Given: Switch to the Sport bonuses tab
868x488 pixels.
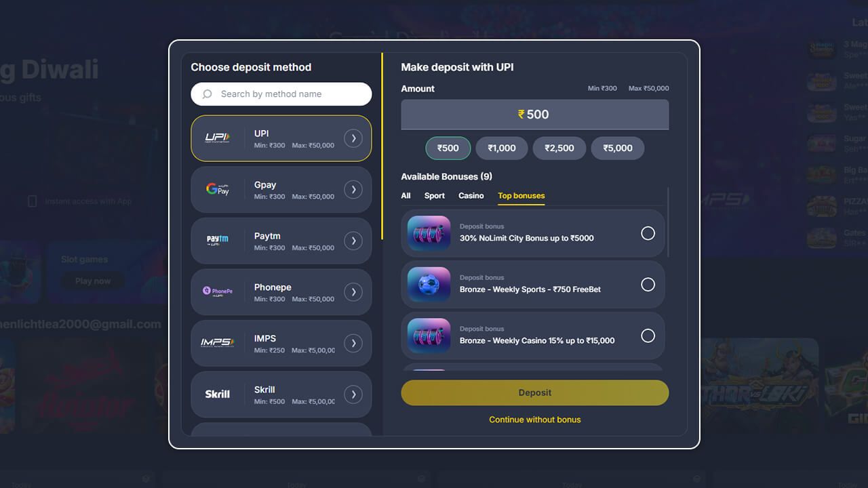Looking at the screenshot, I should tap(435, 196).
